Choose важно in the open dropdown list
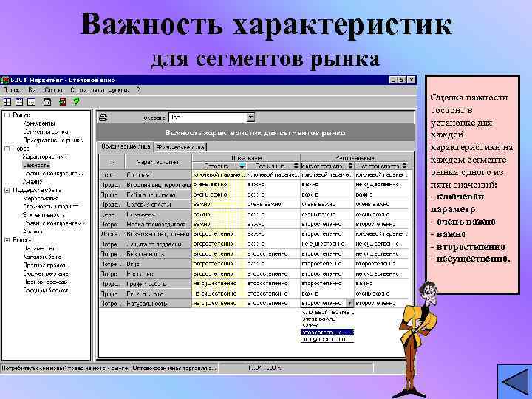Viewport: 532px width, 399px height. (x=327, y=326)
